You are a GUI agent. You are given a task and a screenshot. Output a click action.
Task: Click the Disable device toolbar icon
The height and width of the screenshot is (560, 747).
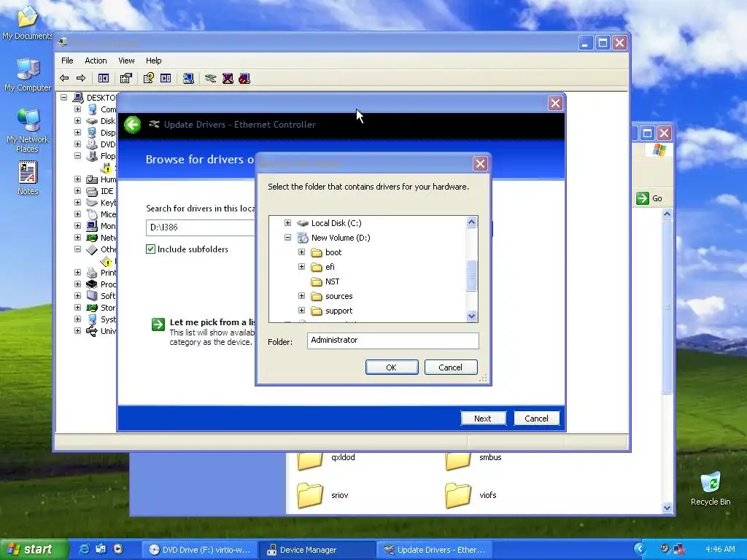[244, 78]
